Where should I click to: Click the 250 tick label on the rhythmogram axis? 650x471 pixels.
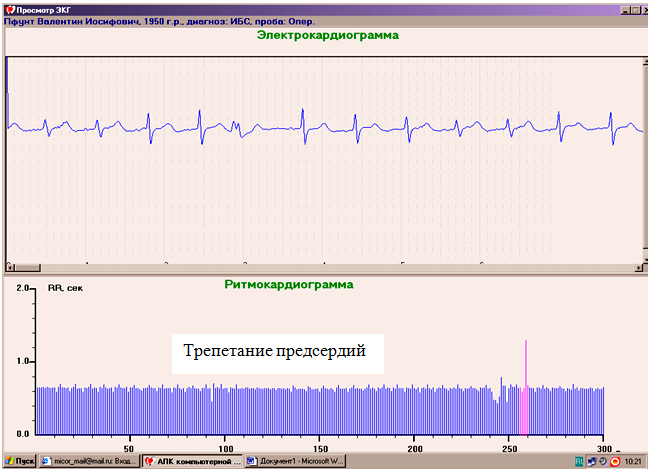(x=509, y=449)
